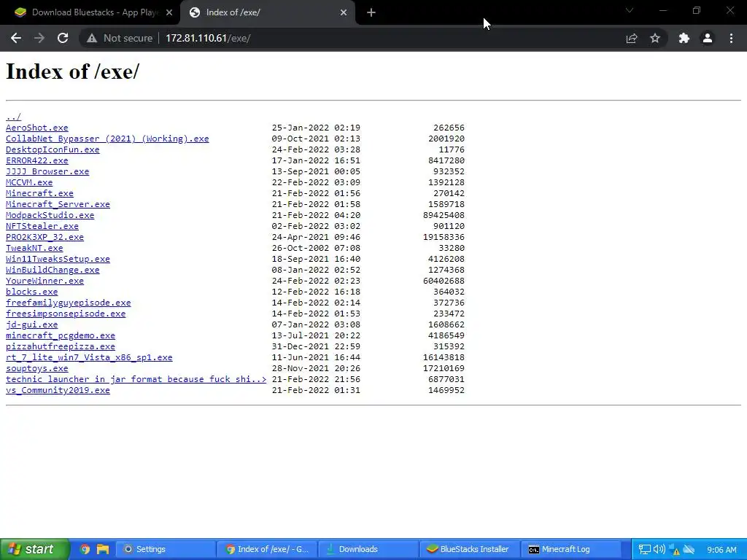Image resolution: width=747 pixels, height=560 pixels.
Task: Open ModpackStudio.exe link
Action: [50, 215]
